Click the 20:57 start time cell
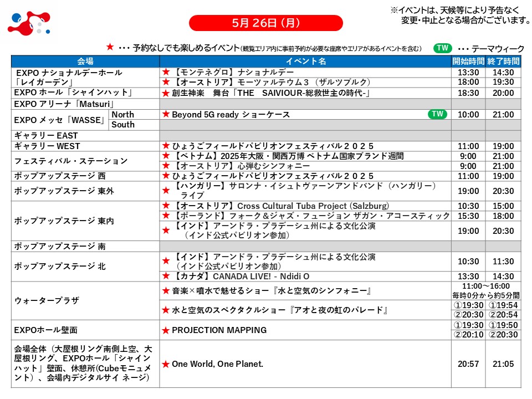This screenshot has height=399, width=532. pos(468,364)
